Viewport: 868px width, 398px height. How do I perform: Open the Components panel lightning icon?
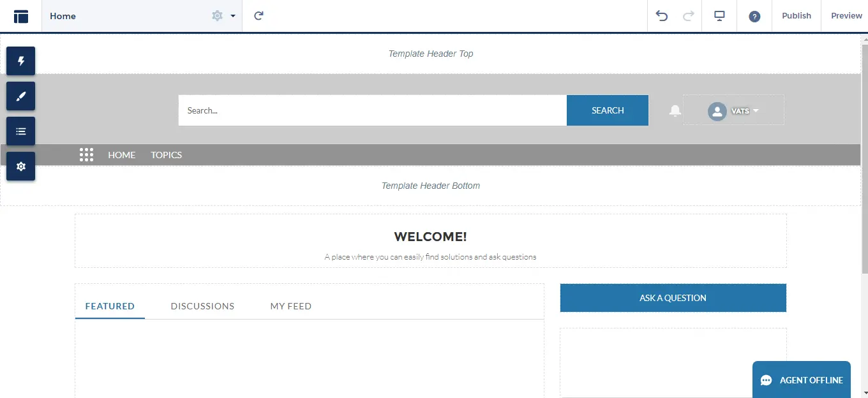(x=21, y=61)
